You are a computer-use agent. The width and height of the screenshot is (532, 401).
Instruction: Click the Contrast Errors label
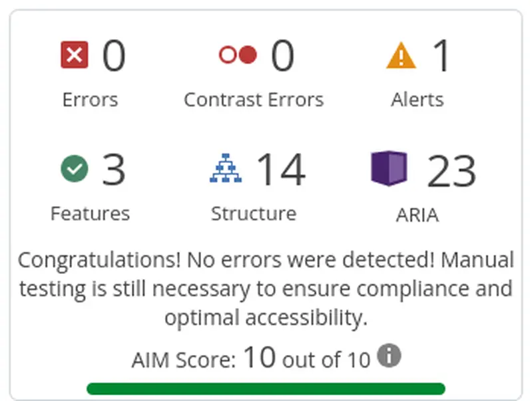(254, 100)
